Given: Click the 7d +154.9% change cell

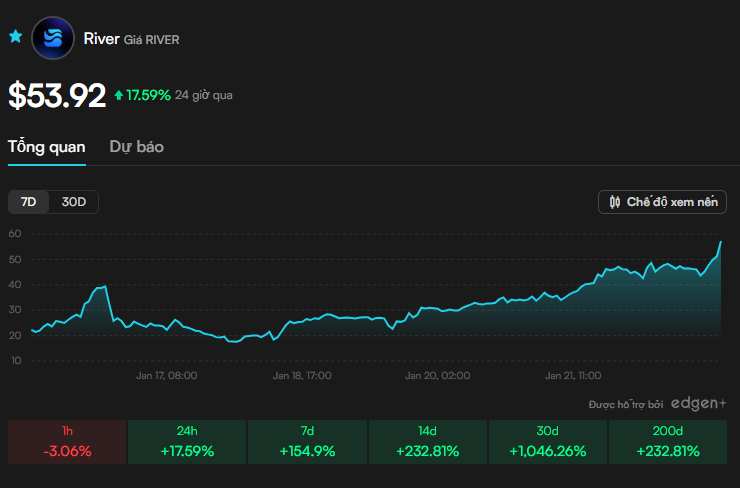Looking at the screenshot, I should [x=307, y=442].
